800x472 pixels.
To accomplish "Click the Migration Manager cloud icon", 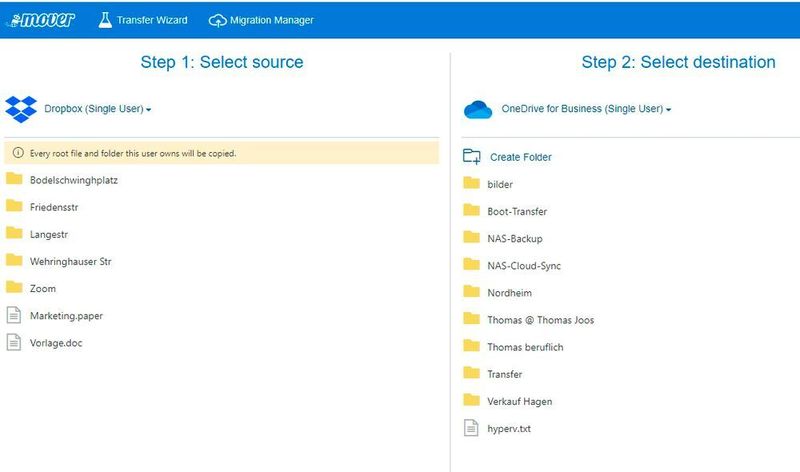I will 217,20.
